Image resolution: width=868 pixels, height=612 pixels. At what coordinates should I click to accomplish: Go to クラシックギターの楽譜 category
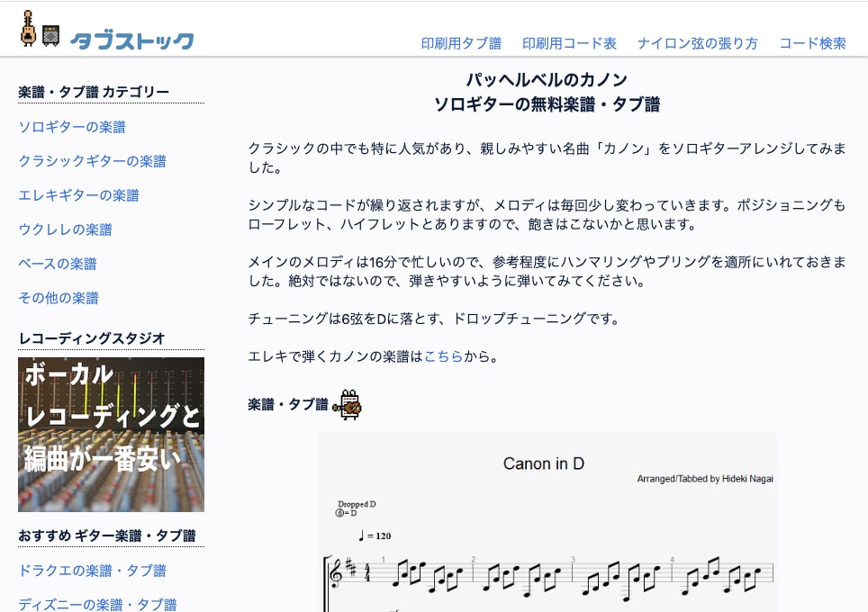click(93, 161)
